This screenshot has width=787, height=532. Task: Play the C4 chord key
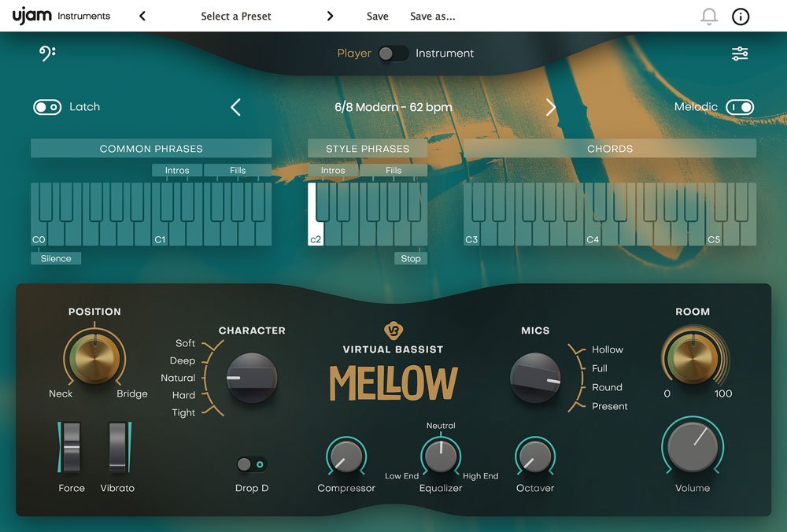point(593,233)
